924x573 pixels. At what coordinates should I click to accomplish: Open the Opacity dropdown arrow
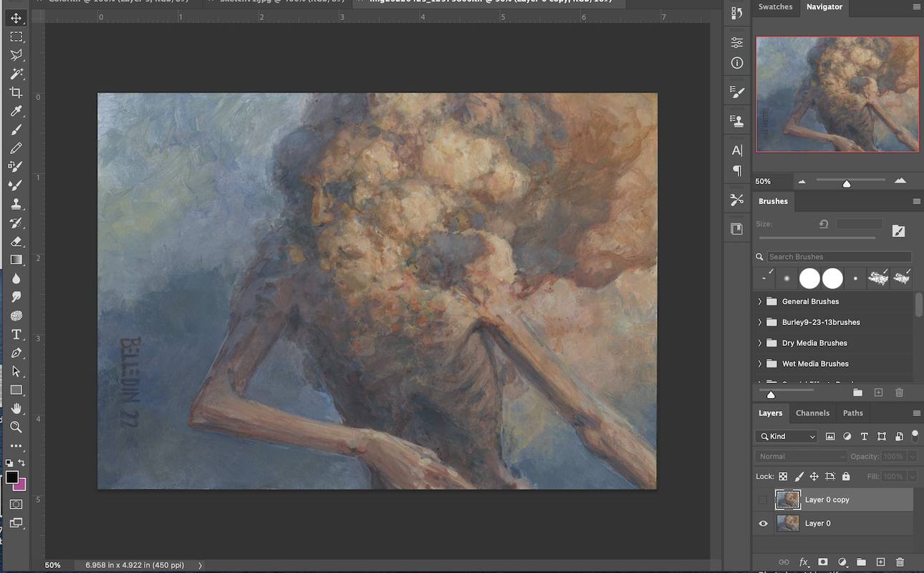coord(913,456)
